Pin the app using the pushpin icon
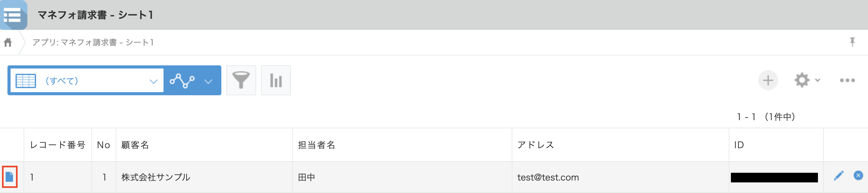 pyautogui.click(x=852, y=42)
